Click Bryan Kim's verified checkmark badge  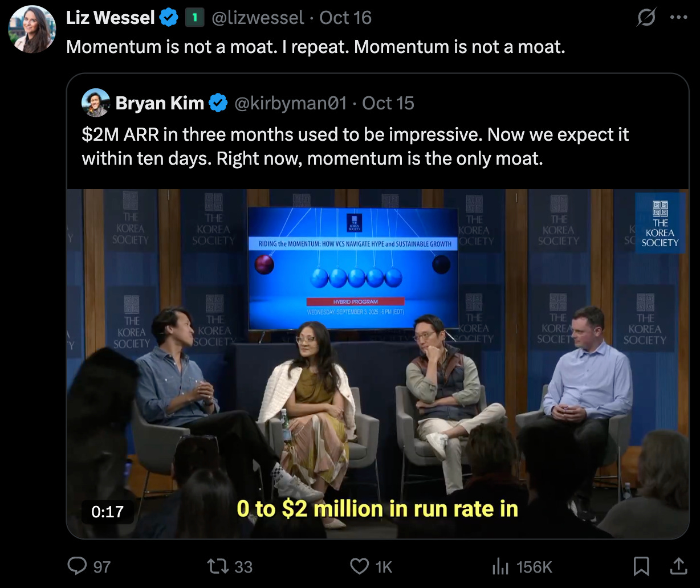pos(218,103)
